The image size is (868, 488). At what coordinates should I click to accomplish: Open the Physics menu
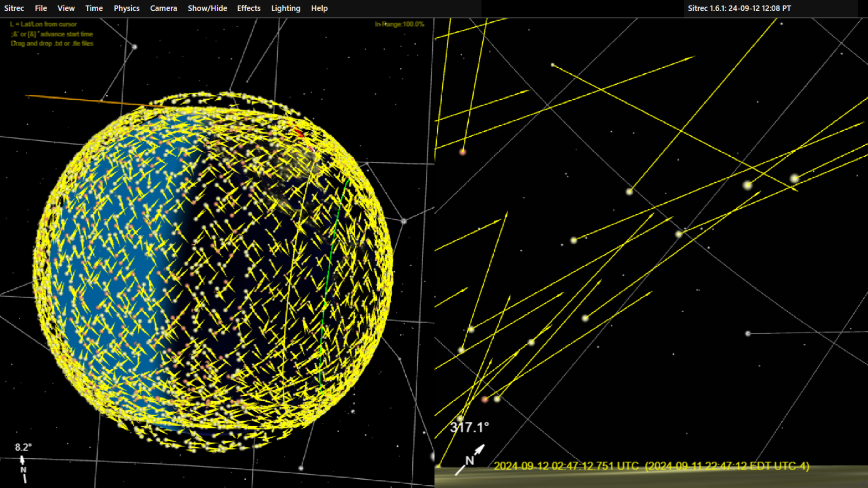[x=126, y=8]
